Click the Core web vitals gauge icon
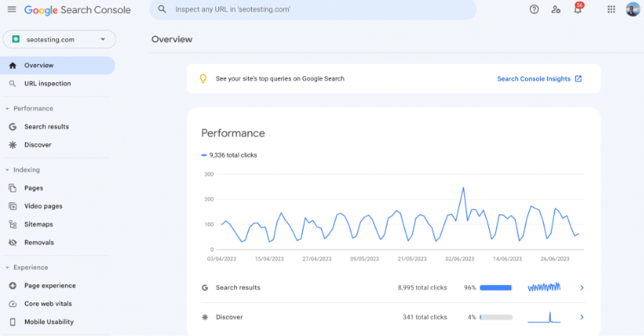Screen dimensions: 644x336 point(13,304)
